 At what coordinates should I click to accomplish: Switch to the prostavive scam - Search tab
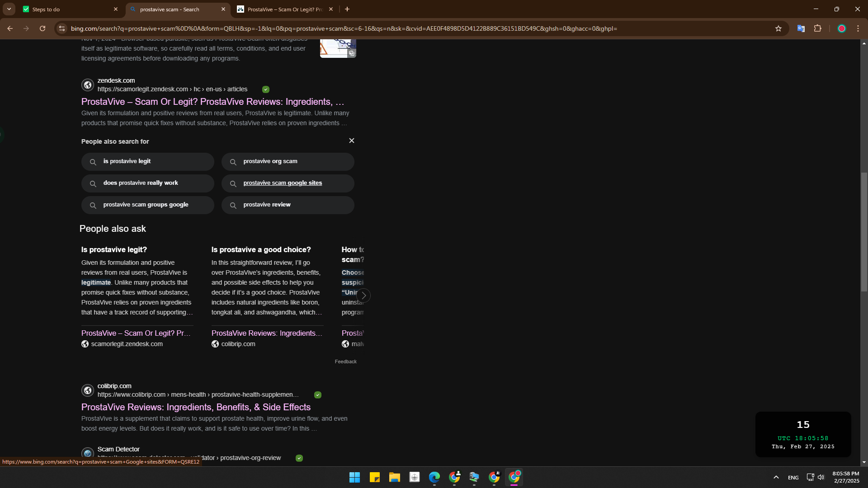[x=178, y=9]
